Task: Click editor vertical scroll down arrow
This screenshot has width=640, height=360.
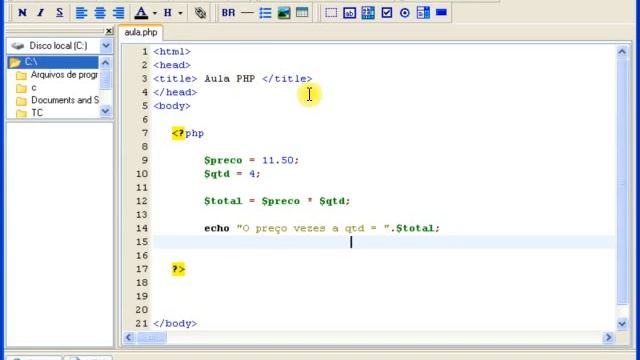Action: tap(622, 324)
